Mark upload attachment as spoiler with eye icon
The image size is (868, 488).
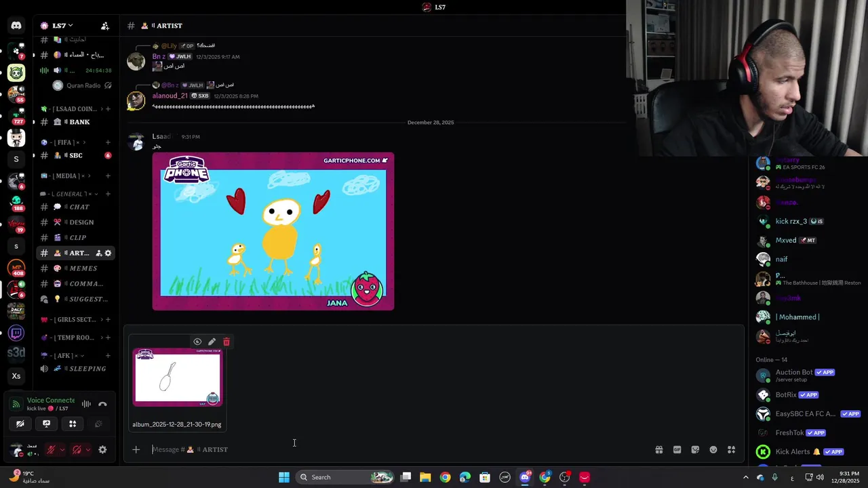pyautogui.click(x=197, y=342)
